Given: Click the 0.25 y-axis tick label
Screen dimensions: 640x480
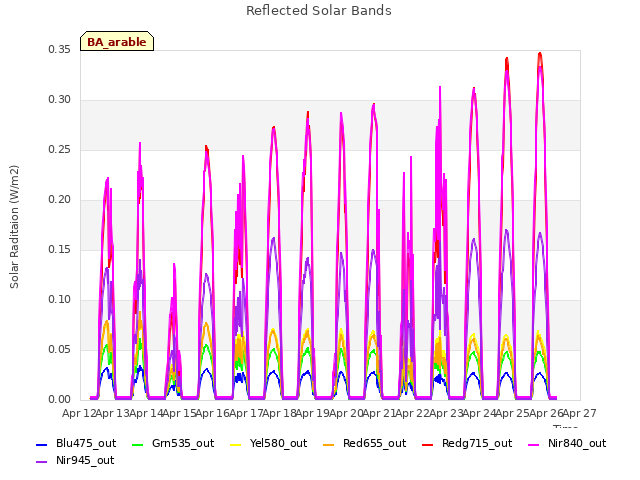Looking at the screenshot, I should point(59,149).
